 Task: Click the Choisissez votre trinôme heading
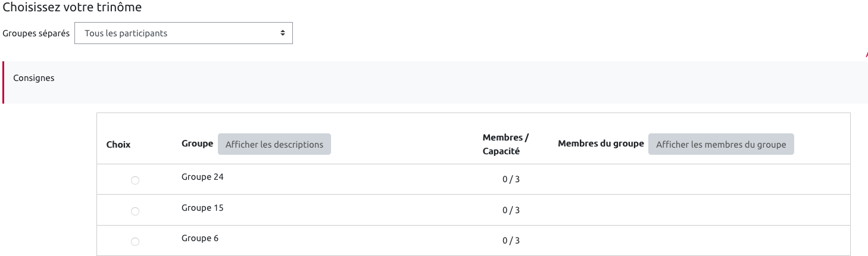(73, 8)
